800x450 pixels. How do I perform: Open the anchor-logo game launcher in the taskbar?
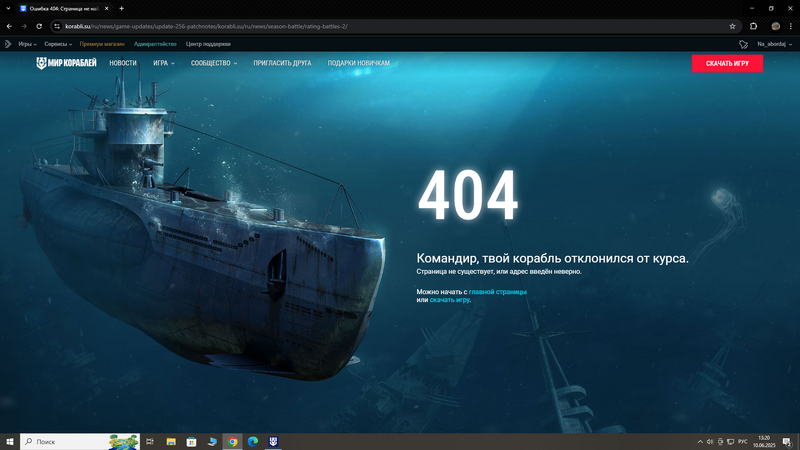[273, 442]
